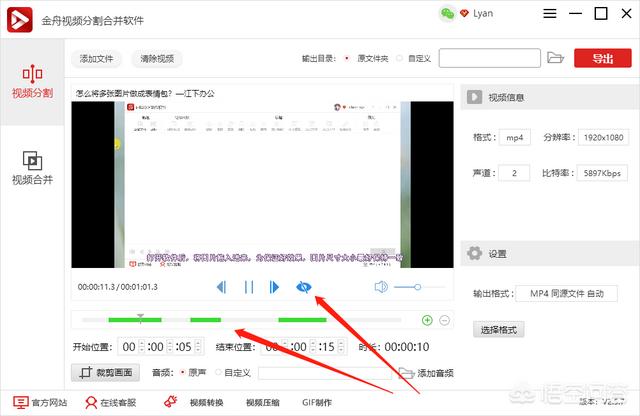Mute the speaker volume icon

click(381, 287)
